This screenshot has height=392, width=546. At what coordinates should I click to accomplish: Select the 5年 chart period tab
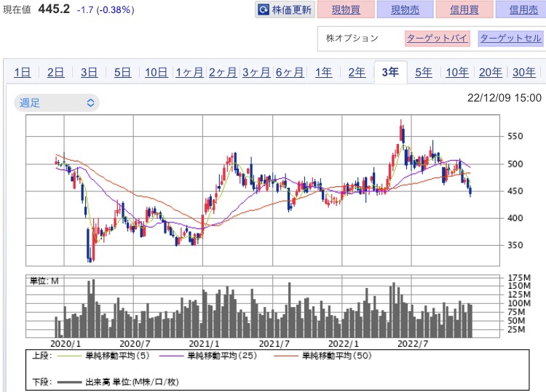coord(424,72)
